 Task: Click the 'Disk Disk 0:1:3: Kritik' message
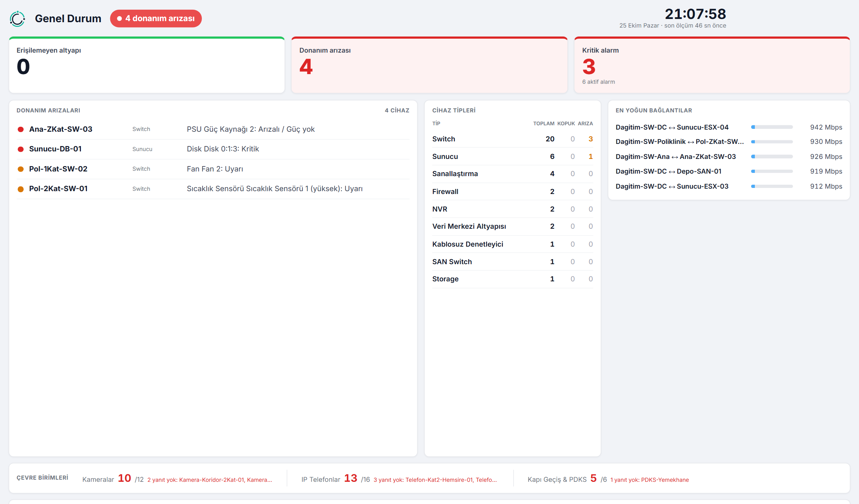click(223, 149)
